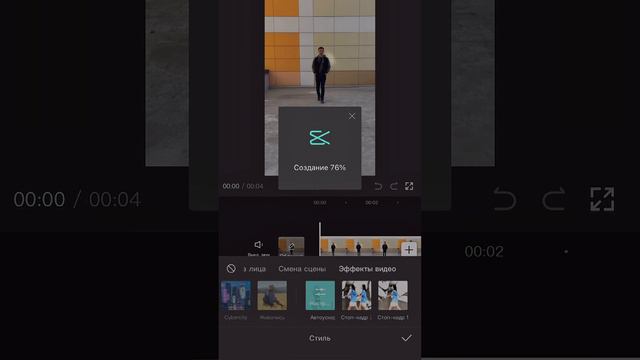Undo the last edit
The height and width of the screenshot is (360, 640).
[x=378, y=186]
